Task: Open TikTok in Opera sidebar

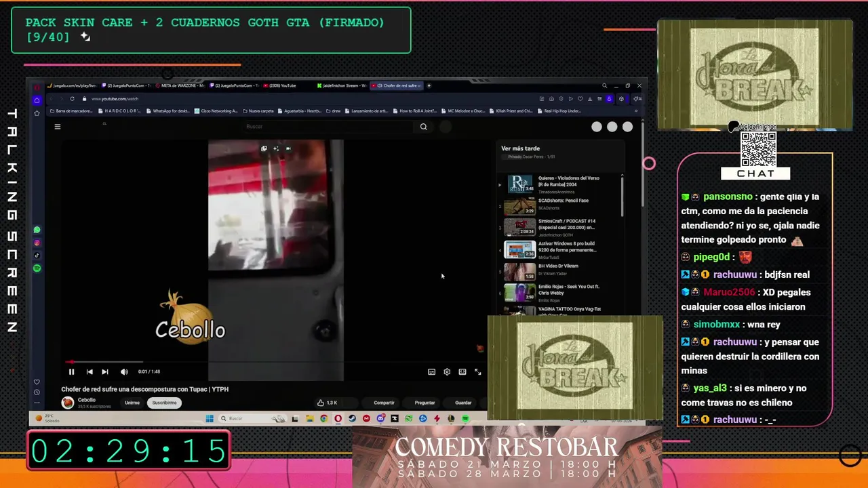Action: click(x=37, y=256)
